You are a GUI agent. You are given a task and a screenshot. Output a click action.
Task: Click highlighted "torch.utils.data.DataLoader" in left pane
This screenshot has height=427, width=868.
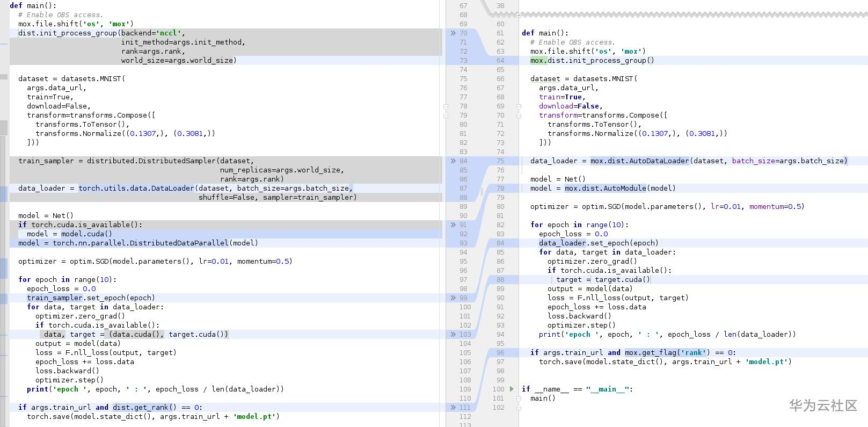[136, 189]
